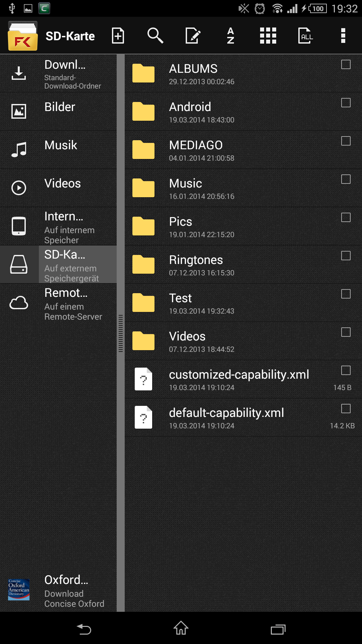Open the search magnifier tool
The height and width of the screenshot is (644, 362).
[x=155, y=36]
